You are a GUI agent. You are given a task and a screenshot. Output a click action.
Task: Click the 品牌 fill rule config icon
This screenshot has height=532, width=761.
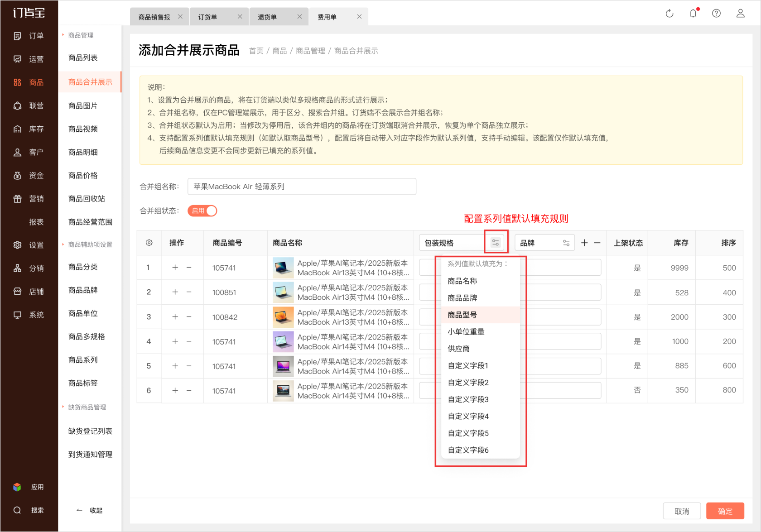point(566,243)
